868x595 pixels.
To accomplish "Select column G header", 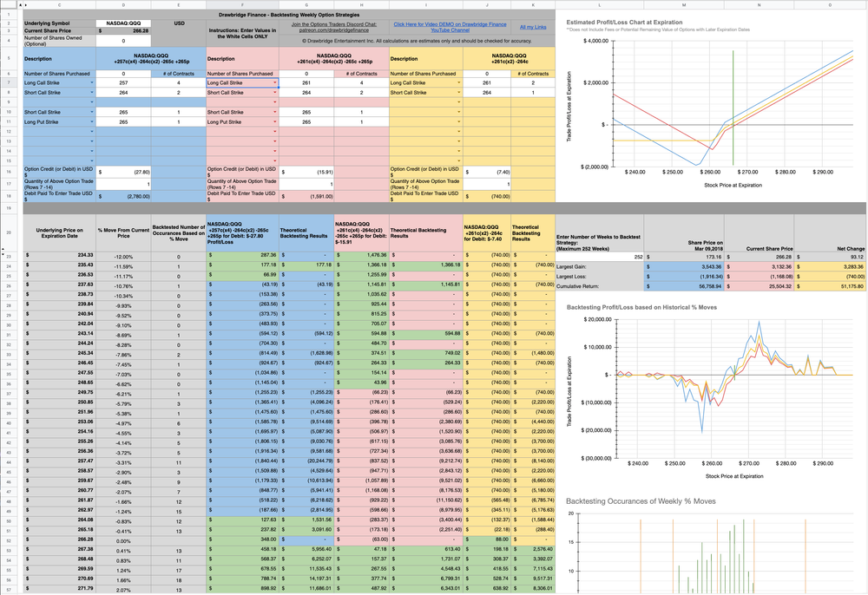I will click(x=306, y=5).
